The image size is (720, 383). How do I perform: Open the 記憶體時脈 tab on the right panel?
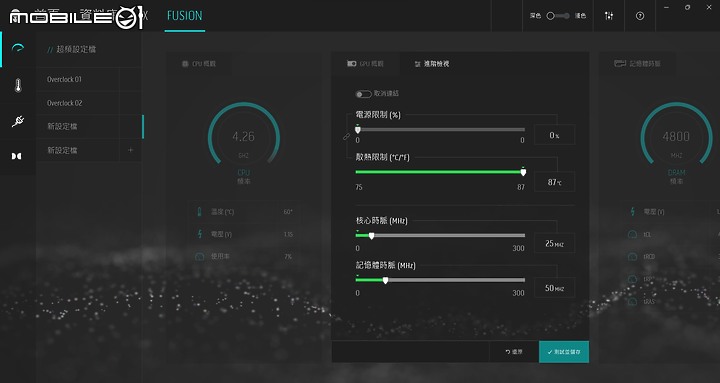(x=637, y=64)
